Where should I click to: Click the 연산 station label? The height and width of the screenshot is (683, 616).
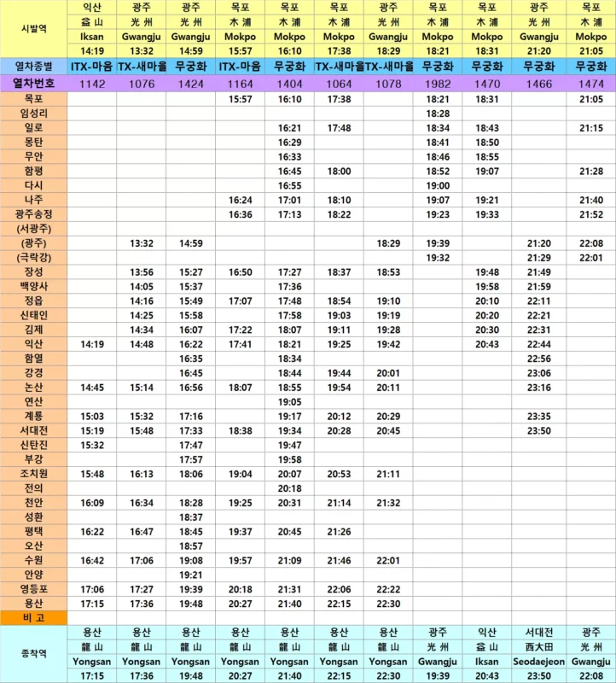click(x=33, y=401)
